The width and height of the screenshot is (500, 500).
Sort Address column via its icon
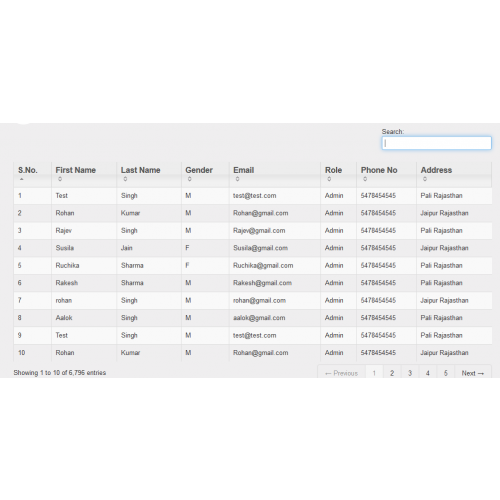click(425, 179)
